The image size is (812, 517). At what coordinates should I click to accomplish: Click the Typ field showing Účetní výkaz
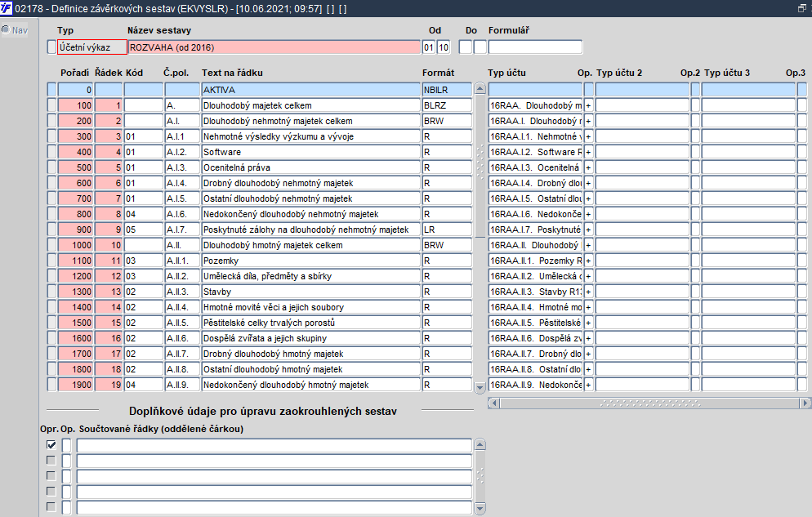[91, 47]
